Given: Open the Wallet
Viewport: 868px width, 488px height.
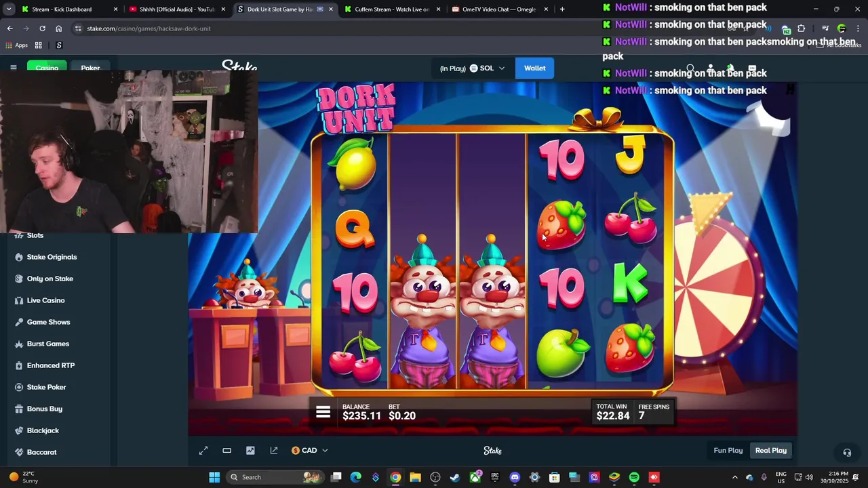Looking at the screenshot, I should click(534, 68).
